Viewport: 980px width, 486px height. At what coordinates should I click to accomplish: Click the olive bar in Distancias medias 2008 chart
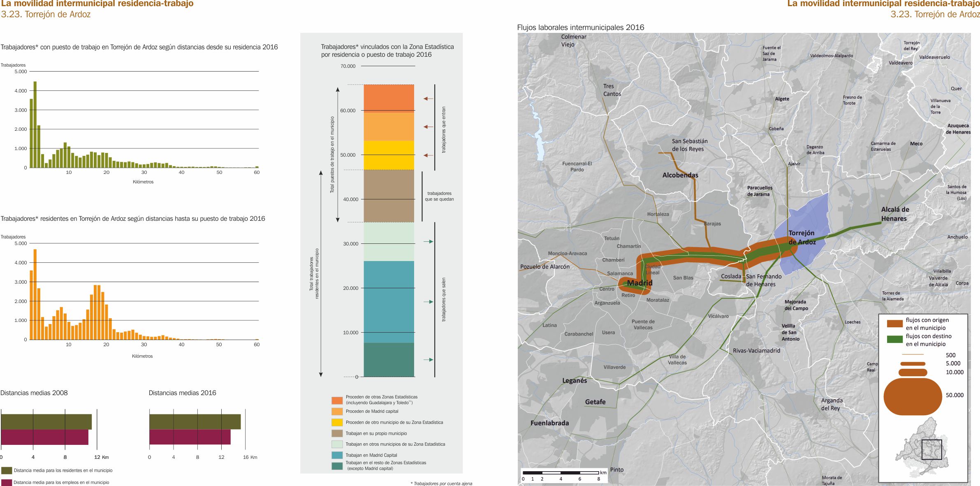46,422
